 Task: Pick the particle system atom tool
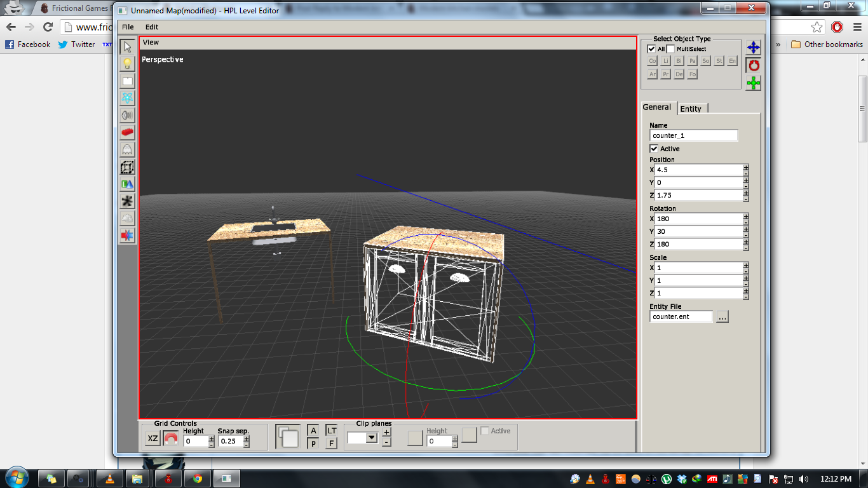point(128,98)
